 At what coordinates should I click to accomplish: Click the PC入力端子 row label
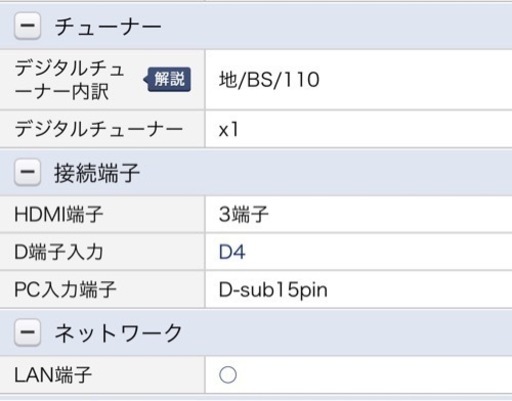tap(65, 289)
